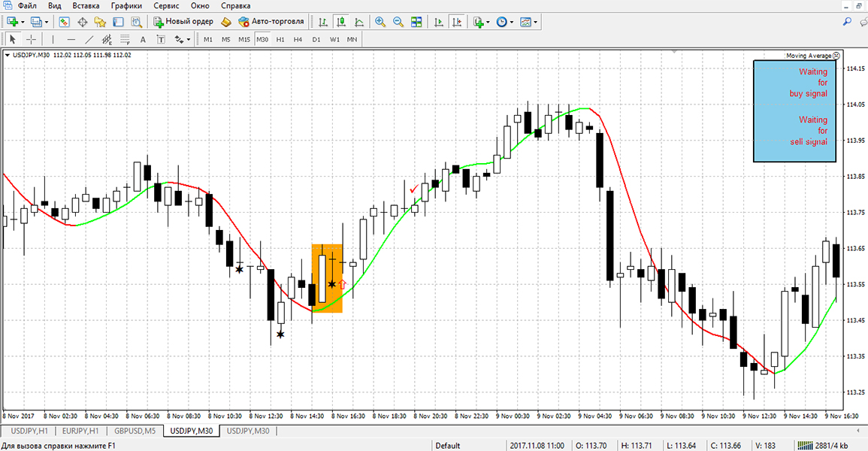The image size is (868, 451).
Task: Click the Zoom In magnifier icon
Action: [x=380, y=22]
